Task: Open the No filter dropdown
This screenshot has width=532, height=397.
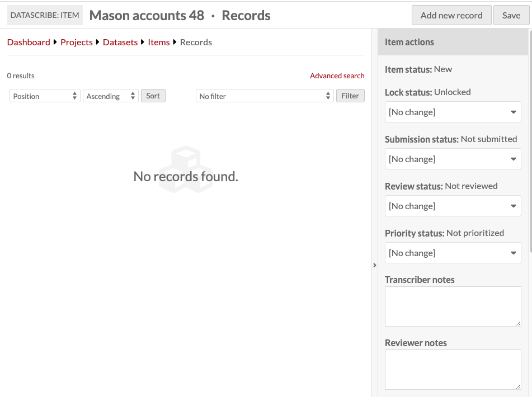Action: tap(265, 96)
